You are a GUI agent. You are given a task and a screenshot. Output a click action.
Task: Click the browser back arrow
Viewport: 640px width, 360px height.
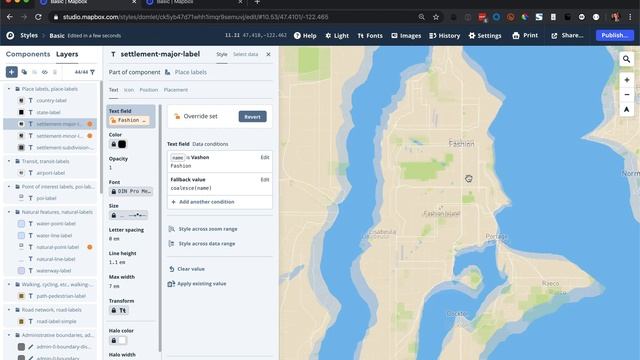(10, 17)
